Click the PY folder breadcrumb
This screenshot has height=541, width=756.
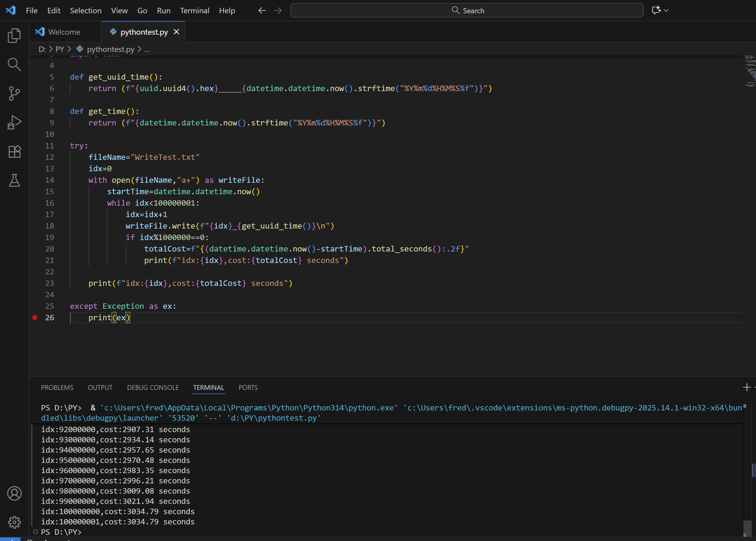click(60, 49)
